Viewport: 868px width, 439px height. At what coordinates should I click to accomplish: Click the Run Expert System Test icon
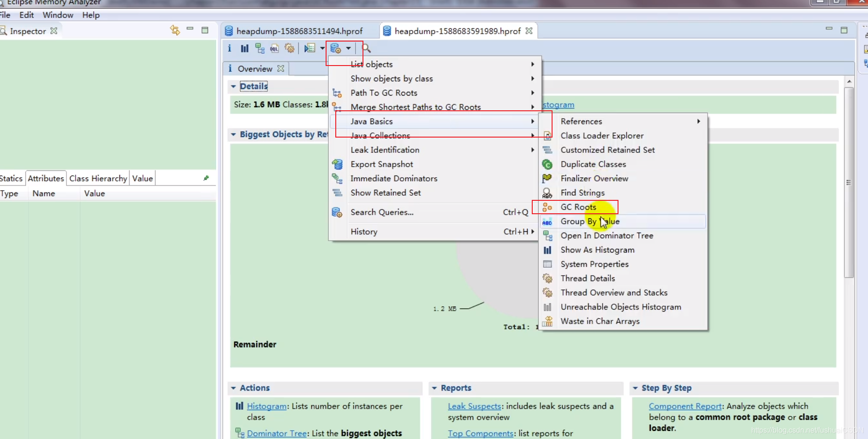310,48
